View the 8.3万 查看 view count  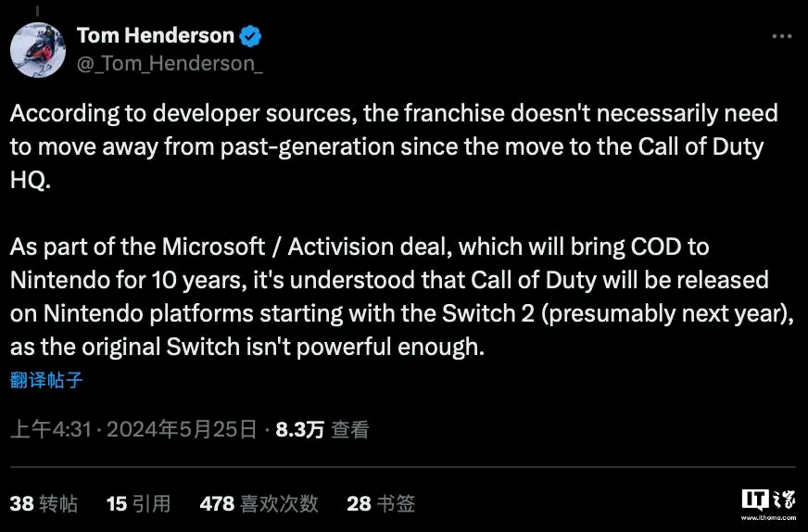[322, 429]
